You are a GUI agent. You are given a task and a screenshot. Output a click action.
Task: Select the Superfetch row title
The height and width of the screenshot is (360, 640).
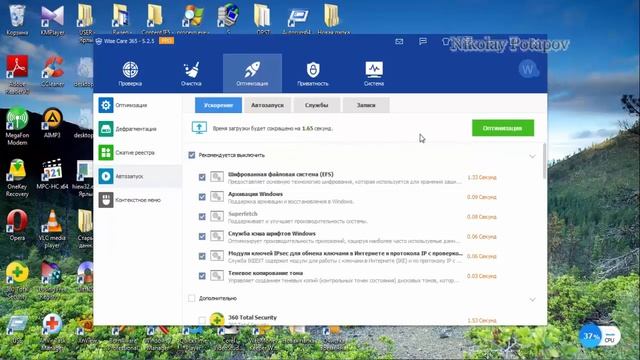(x=242, y=214)
